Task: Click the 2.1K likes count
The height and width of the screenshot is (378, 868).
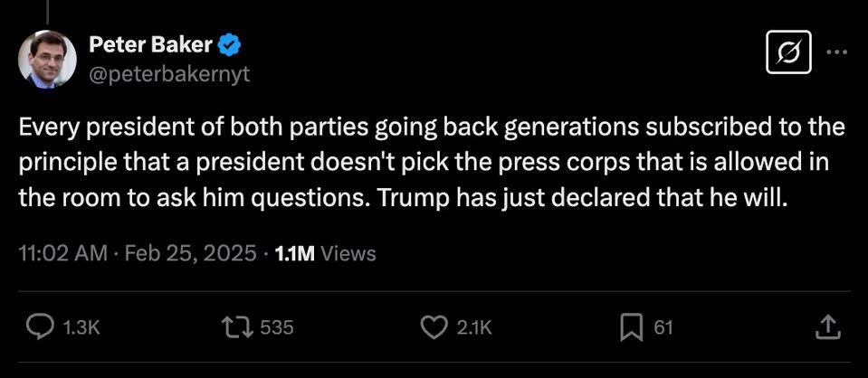Action: pyautogui.click(x=474, y=327)
